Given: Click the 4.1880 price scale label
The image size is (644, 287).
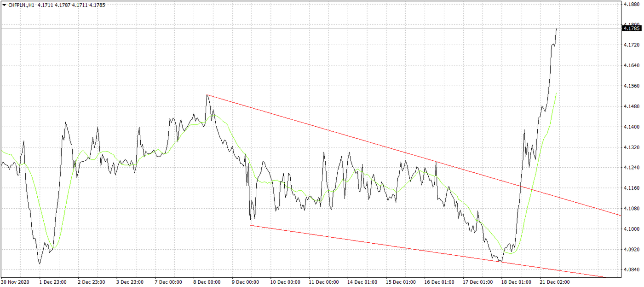Looking at the screenshot, I should tap(631, 4).
